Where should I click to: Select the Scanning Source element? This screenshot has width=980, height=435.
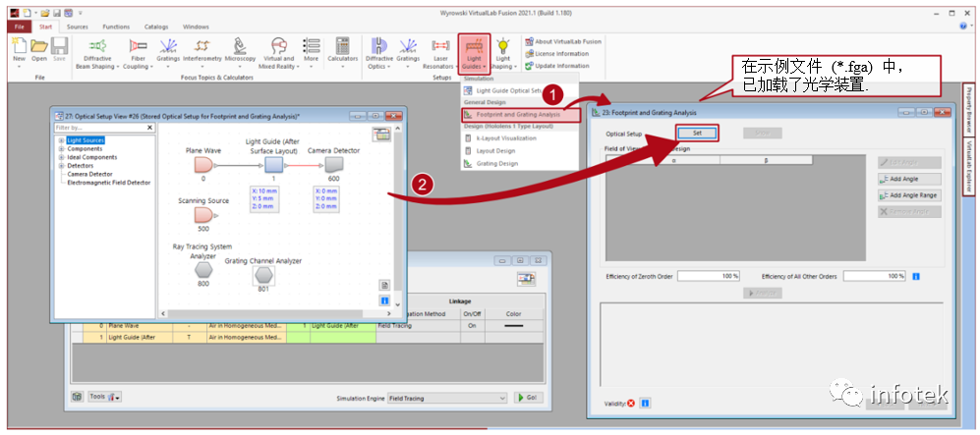pos(203,215)
